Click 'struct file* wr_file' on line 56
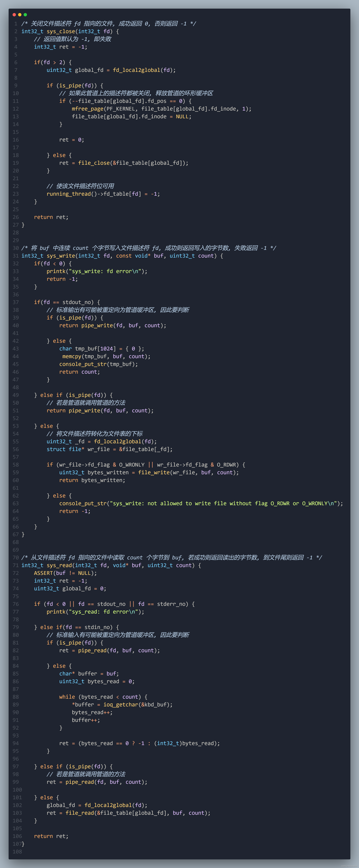 tap(78, 449)
